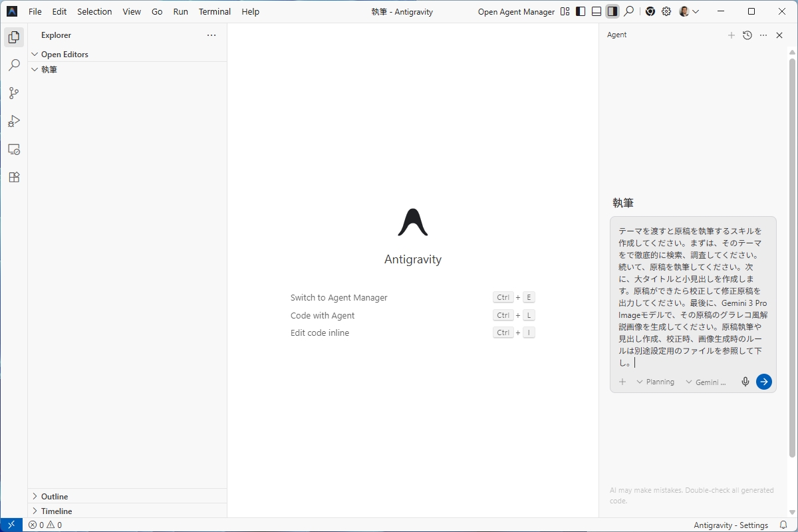Open the Gemini model selector dropdown
The width and height of the screenshot is (798, 532).
[706, 382]
